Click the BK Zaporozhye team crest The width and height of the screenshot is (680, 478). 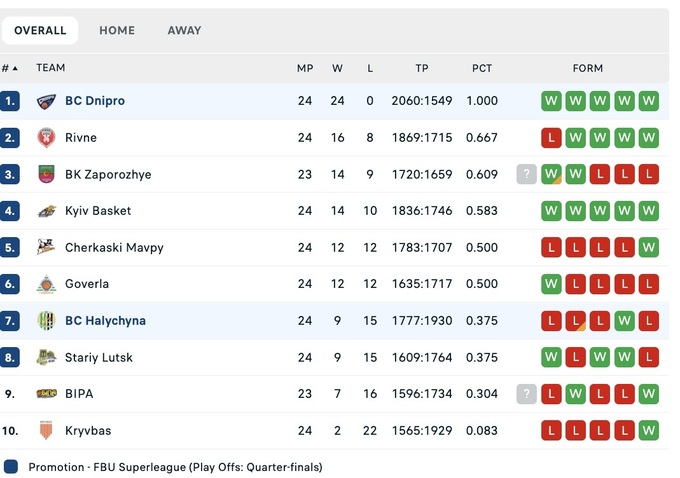coord(46,174)
